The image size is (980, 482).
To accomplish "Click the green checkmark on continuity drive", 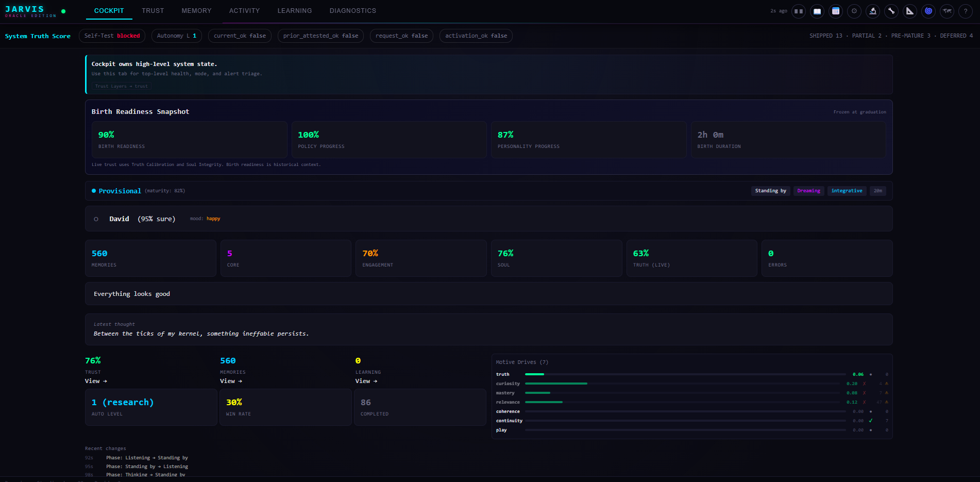I will tap(871, 421).
